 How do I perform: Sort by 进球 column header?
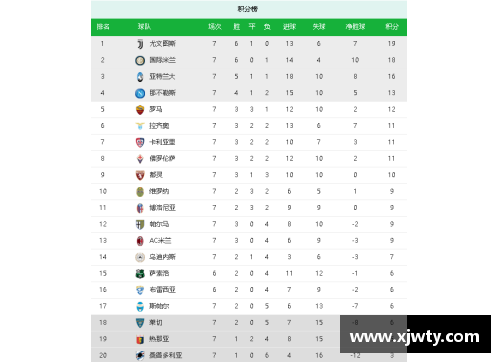[289, 27]
